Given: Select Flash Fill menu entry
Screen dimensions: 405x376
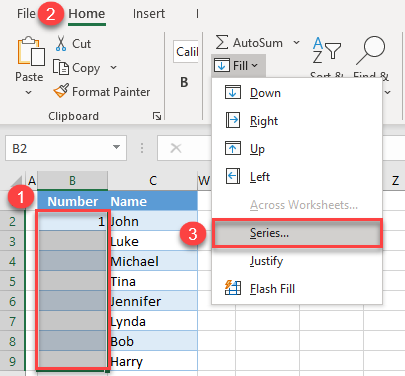Looking at the screenshot, I should point(297,289).
